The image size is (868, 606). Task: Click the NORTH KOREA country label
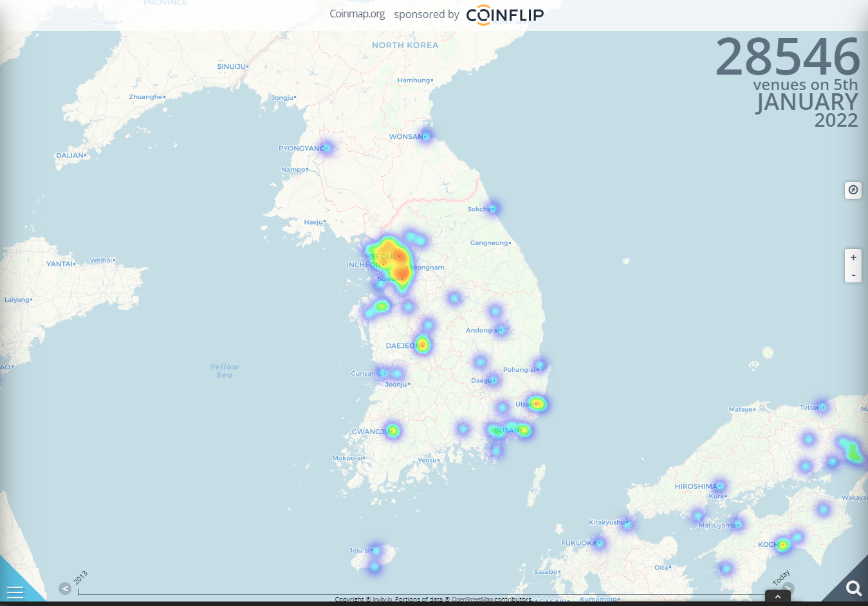(x=405, y=45)
